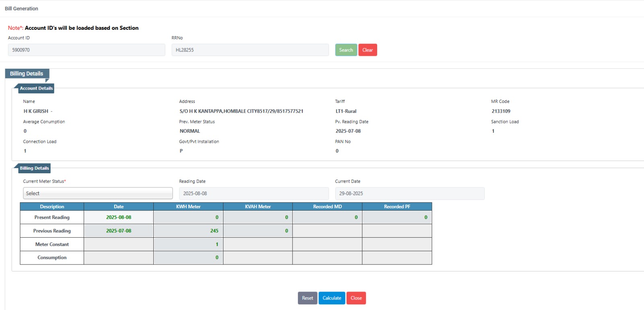Image resolution: width=644 pixels, height=310 pixels.
Task: Click the Present Reading date cell
Action: [x=119, y=218]
